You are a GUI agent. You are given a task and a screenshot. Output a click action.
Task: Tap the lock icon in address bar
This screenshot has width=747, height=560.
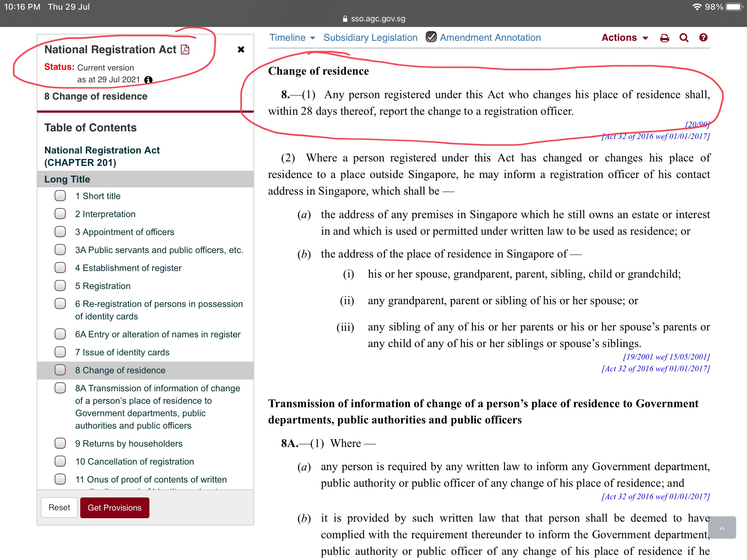(x=345, y=19)
